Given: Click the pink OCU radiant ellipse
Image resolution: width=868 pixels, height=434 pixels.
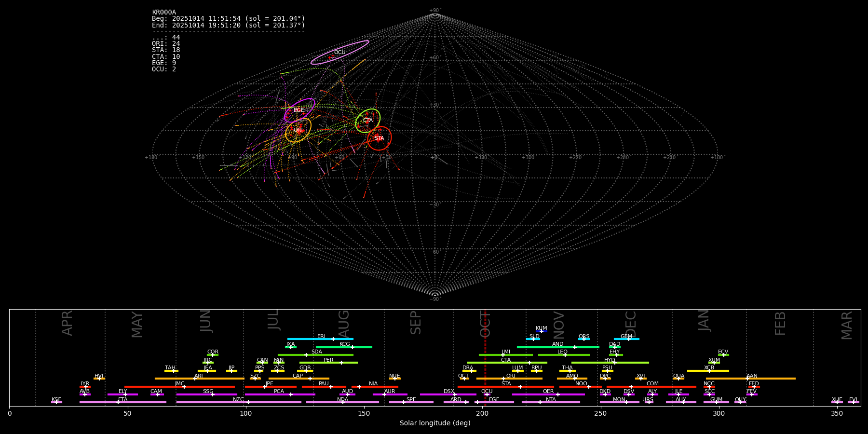Looking at the screenshot, I should [340, 53].
